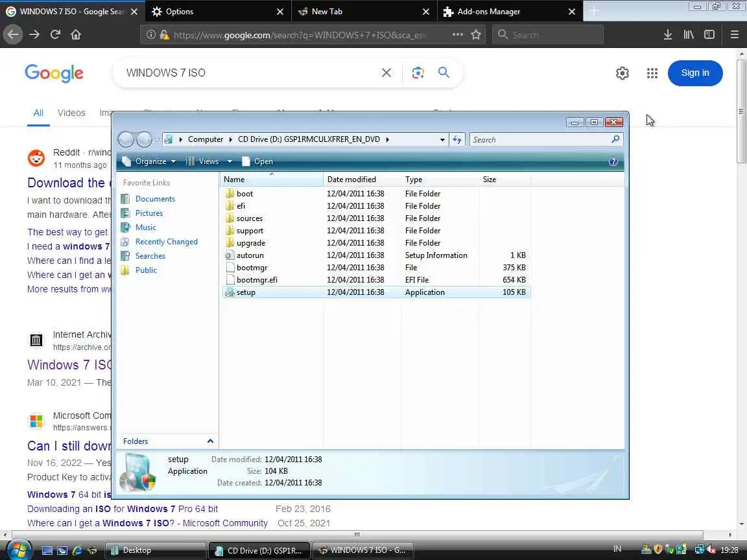Open page actions three-dot menu in URL bar
This screenshot has height=560, width=747.
[x=457, y=34]
